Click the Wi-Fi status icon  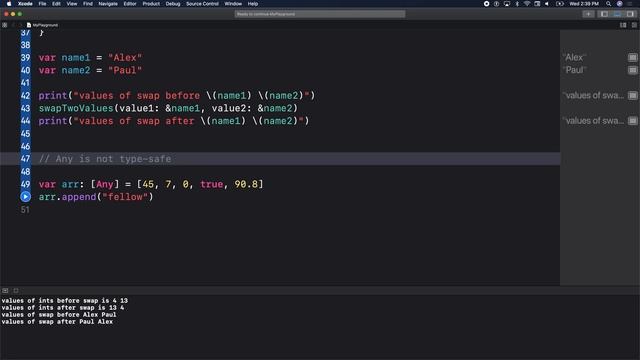point(527,4)
